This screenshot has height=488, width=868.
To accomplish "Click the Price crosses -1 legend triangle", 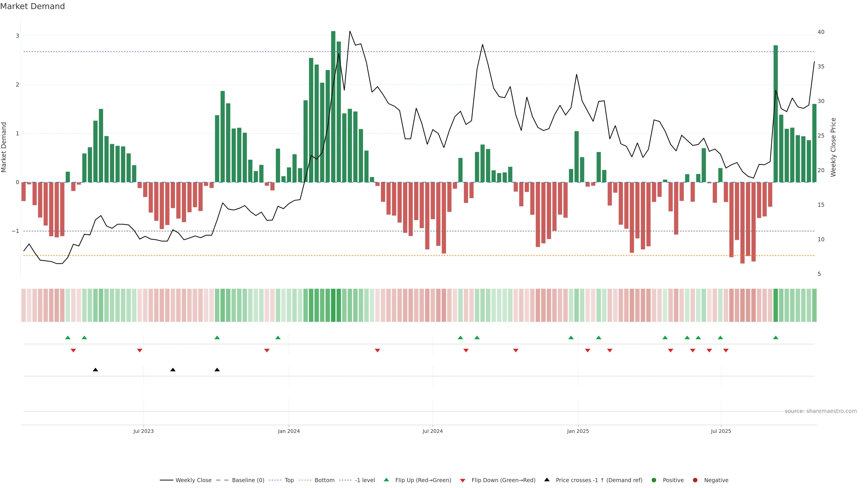I will (x=547, y=480).
